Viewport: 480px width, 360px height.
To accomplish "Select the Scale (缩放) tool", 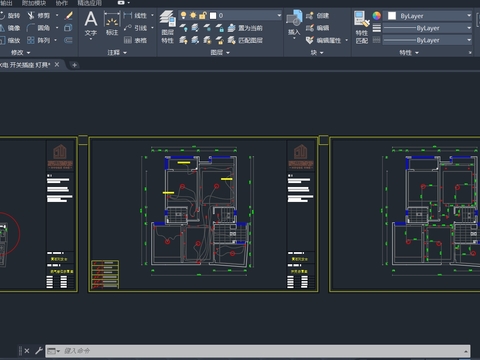I will click(x=10, y=40).
